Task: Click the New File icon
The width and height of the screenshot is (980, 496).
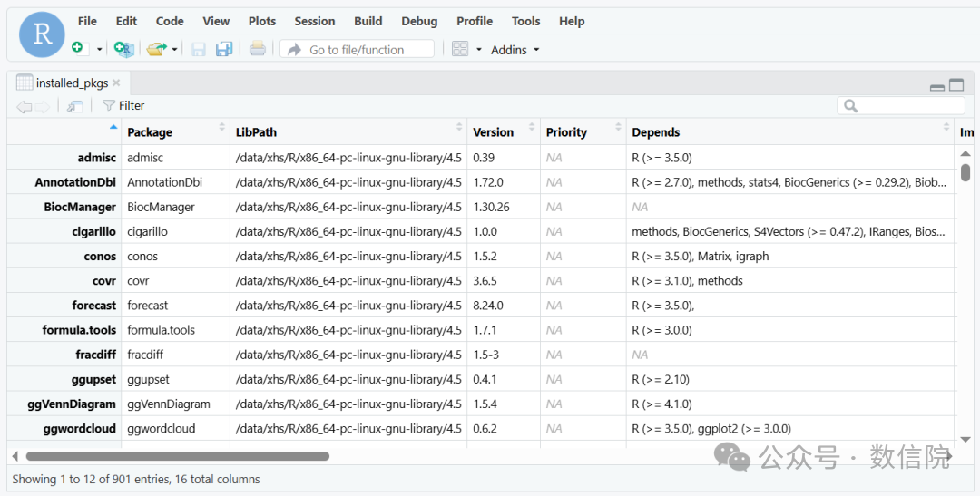Action: 78,49
